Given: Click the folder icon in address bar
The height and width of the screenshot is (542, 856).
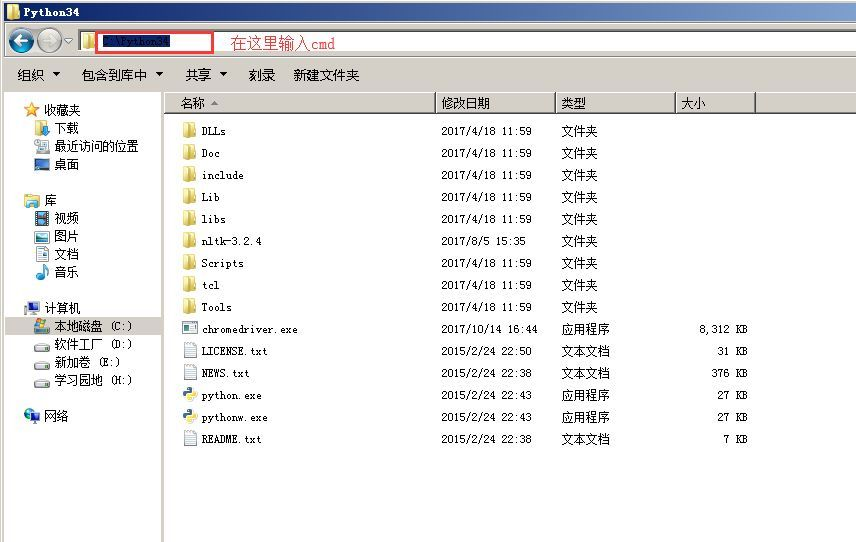Looking at the screenshot, I should pyautogui.click(x=87, y=41).
